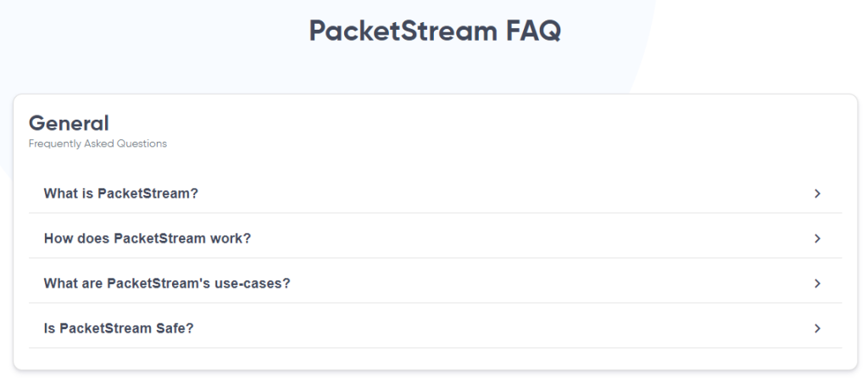The height and width of the screenshot is (381, 868).
Task: Expand the 'What is PacketStream?' question
Action: 121,193
